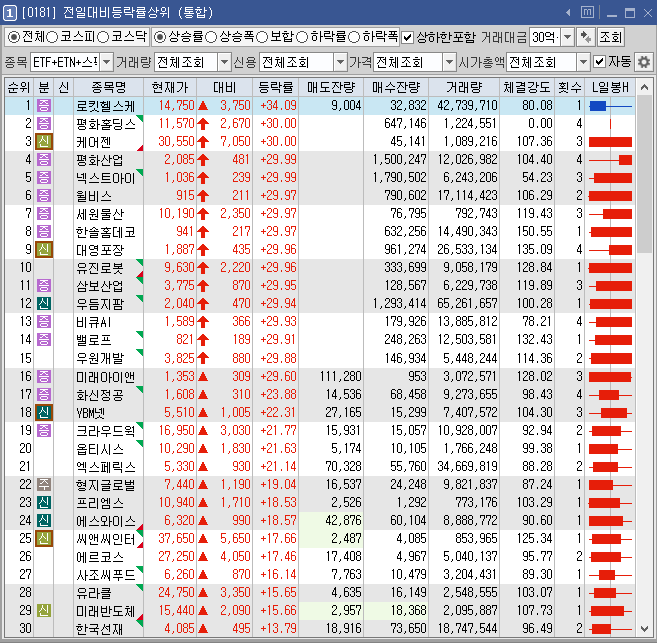Click the 신 badge on 미래반도체 row
The width and height of the screenshot is (657, 643).
click(x=44, y=610)
